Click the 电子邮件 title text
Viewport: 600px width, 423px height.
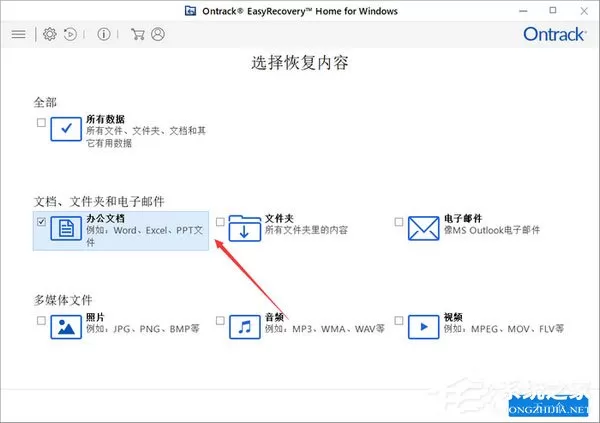[463, 218]
